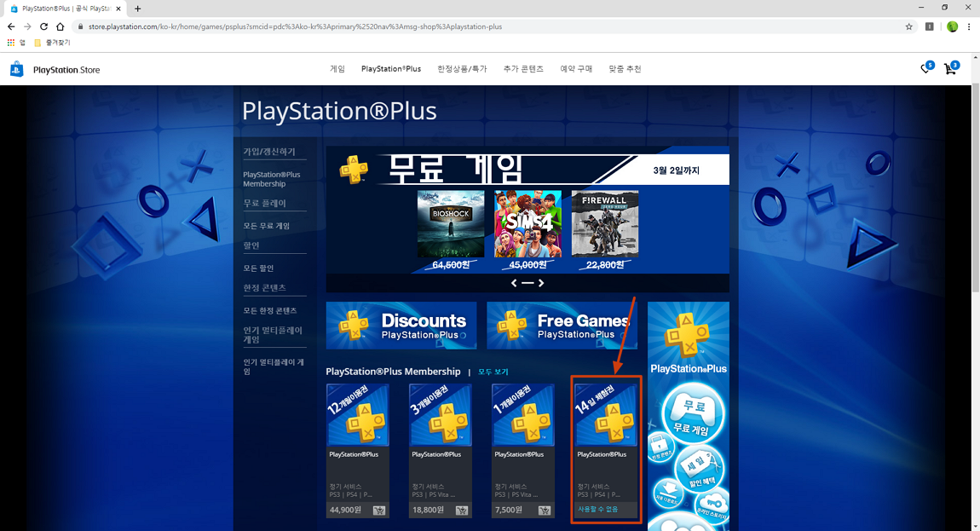Open a new browser tab with plus
This screenshot has height=531, width=980.
tap(137, 9)
